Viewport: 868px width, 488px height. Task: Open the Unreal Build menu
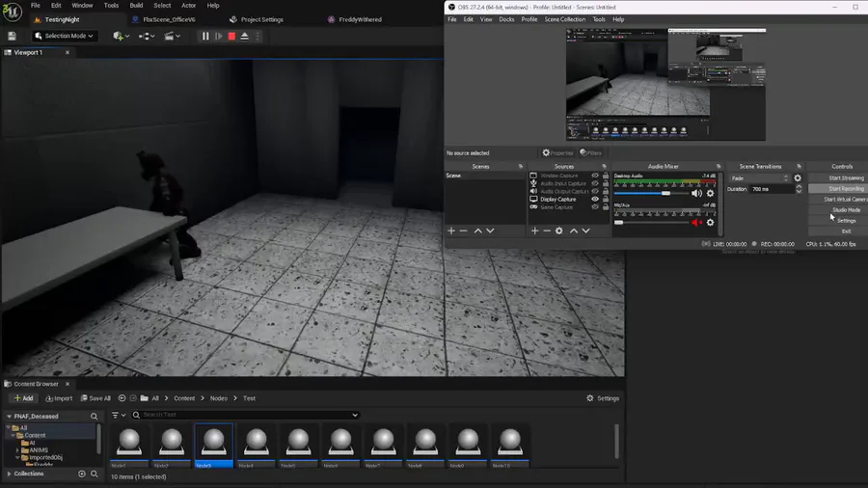click(136, 6)
